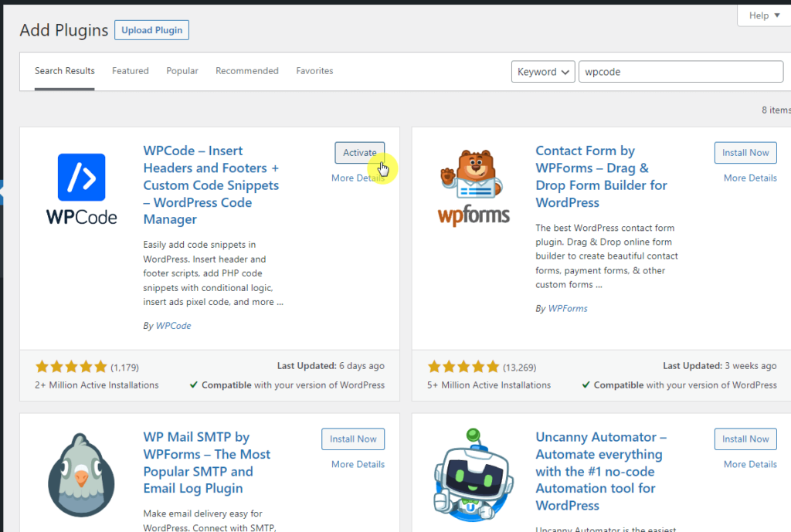Activate the WPCode plugin
The width and height of the screenshot is (791, 532).
[x=360, y=153]
